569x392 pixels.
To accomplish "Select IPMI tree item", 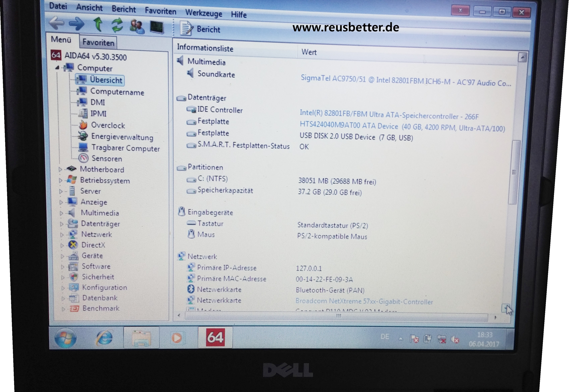I will (x=92, y=113).
